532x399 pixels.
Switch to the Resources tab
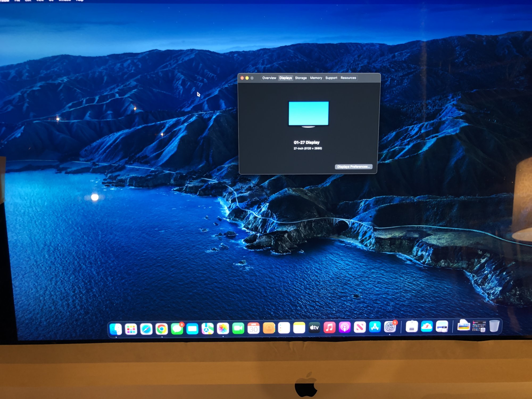[x=348, y=78]
